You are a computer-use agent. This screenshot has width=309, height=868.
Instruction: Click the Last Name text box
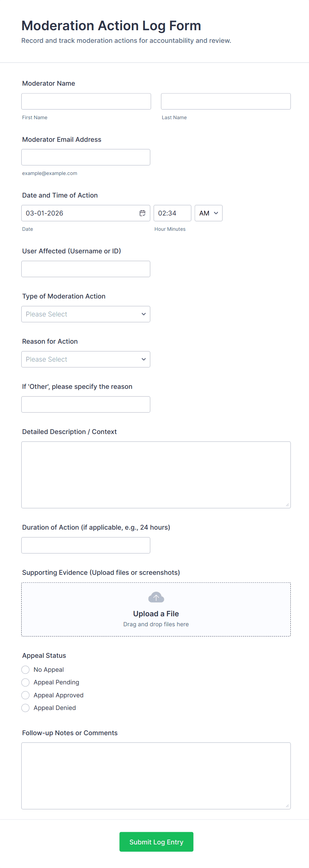coord(226,101)
